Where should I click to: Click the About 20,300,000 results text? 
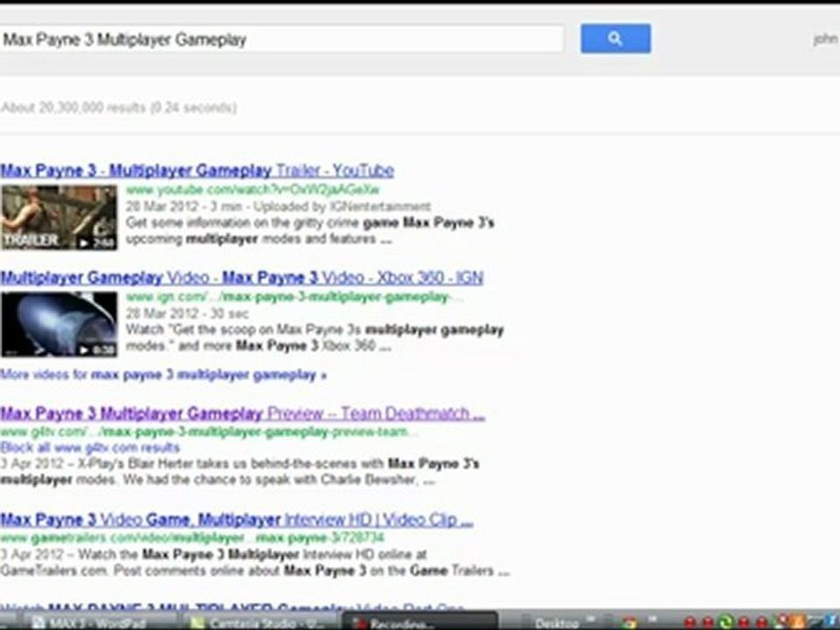click(x=118, y=108)
